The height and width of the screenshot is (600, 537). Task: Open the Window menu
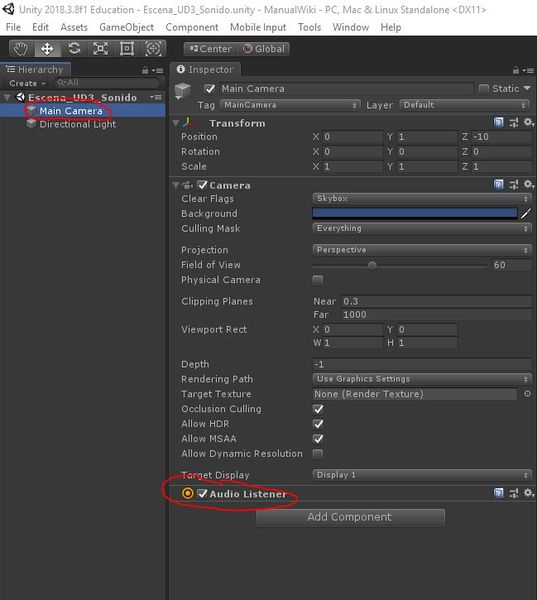pyautogui.click(x=351, y=27)
